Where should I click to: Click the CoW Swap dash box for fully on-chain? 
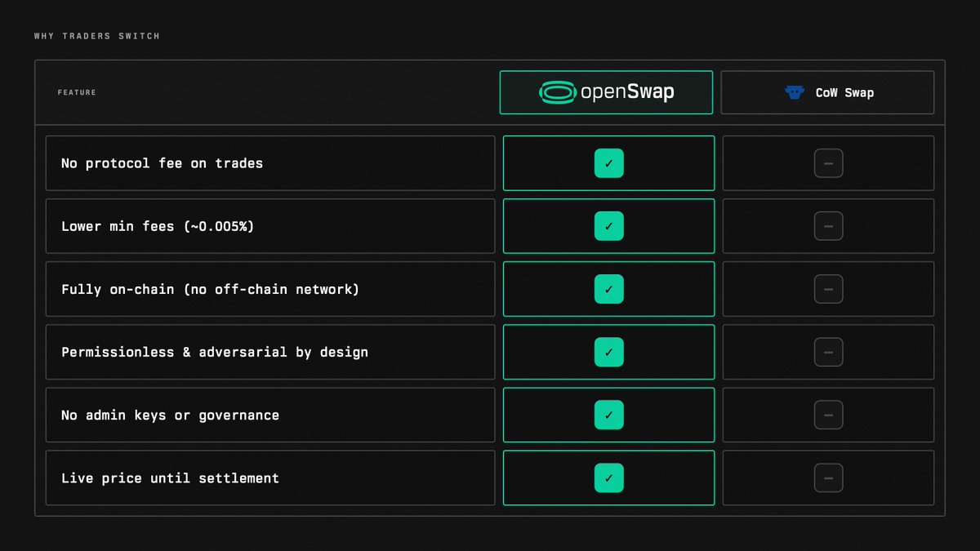pyautogui.click(x=828, y=289)
